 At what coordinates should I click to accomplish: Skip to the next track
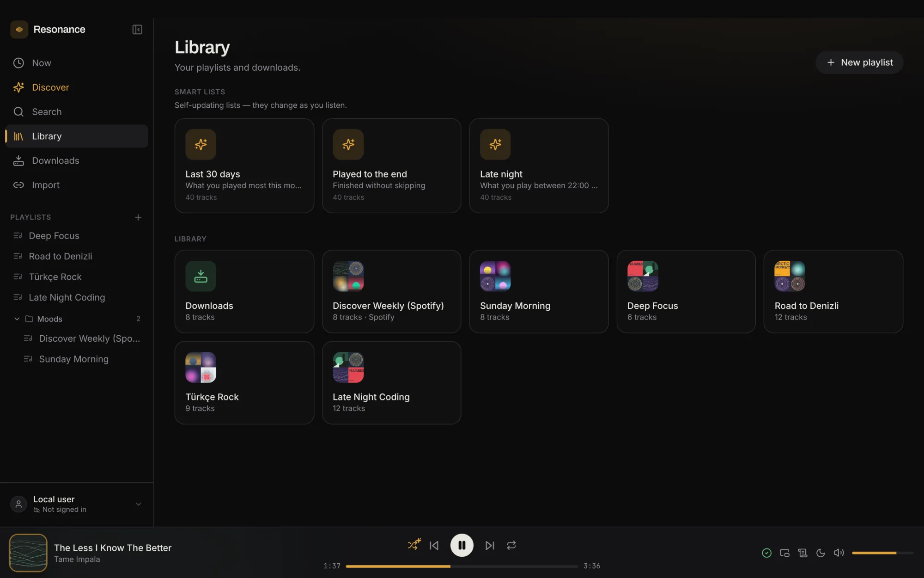490,546
